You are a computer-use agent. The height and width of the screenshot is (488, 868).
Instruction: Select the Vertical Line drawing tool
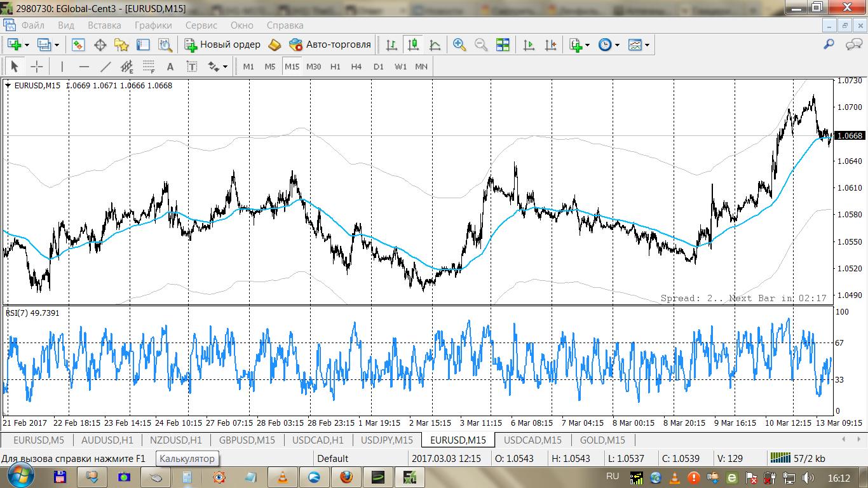pos(62,66)
